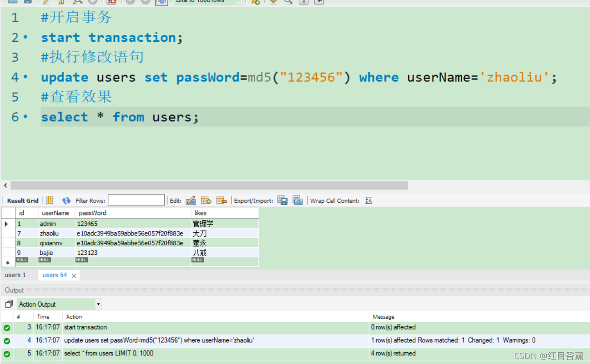
Task: Switch to the users 1 tab
Action: click(x=15, y=275)
